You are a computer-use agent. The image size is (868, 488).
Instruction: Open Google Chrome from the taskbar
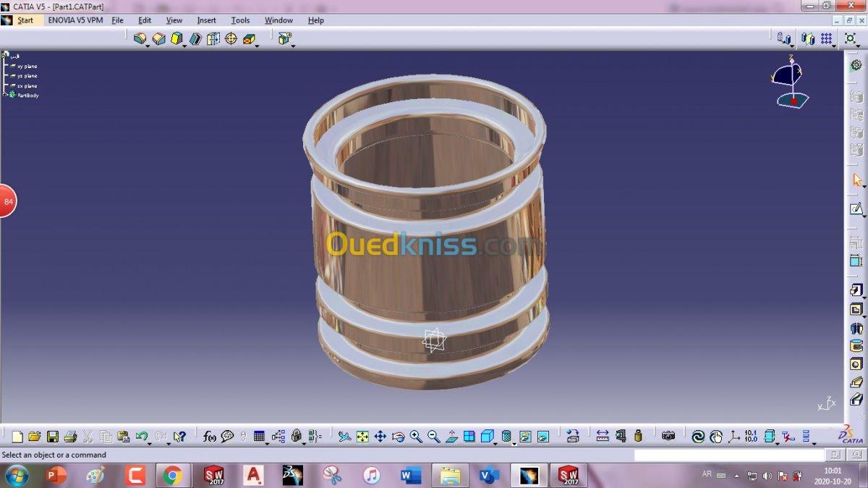pos(172,476)
